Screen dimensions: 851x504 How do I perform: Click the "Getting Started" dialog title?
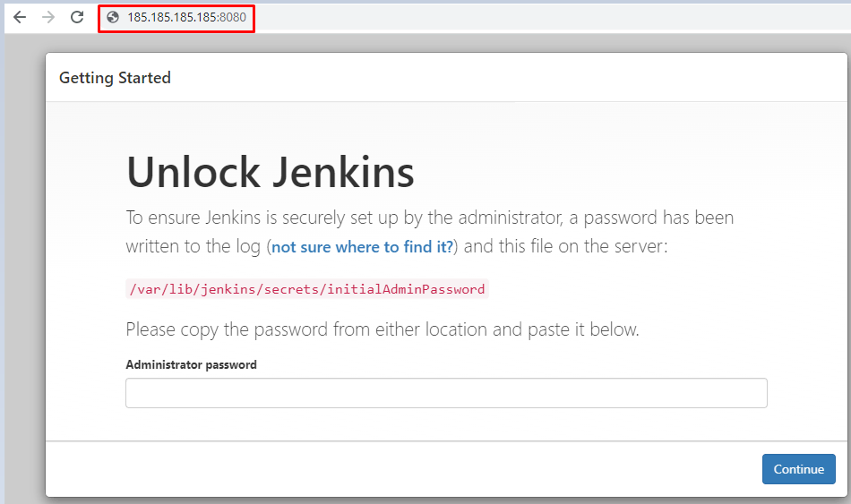[115, 78]
